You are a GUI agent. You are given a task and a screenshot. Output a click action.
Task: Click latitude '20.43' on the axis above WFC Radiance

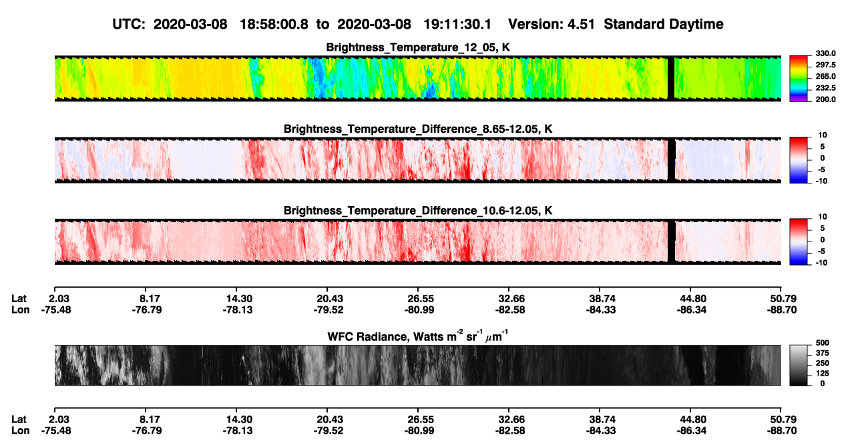pos(327,298)
